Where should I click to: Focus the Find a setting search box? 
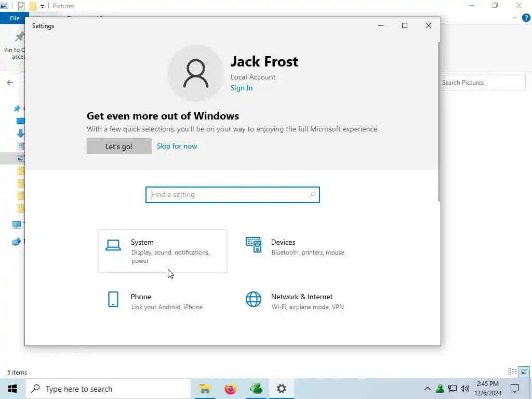(x=232, y=195)
